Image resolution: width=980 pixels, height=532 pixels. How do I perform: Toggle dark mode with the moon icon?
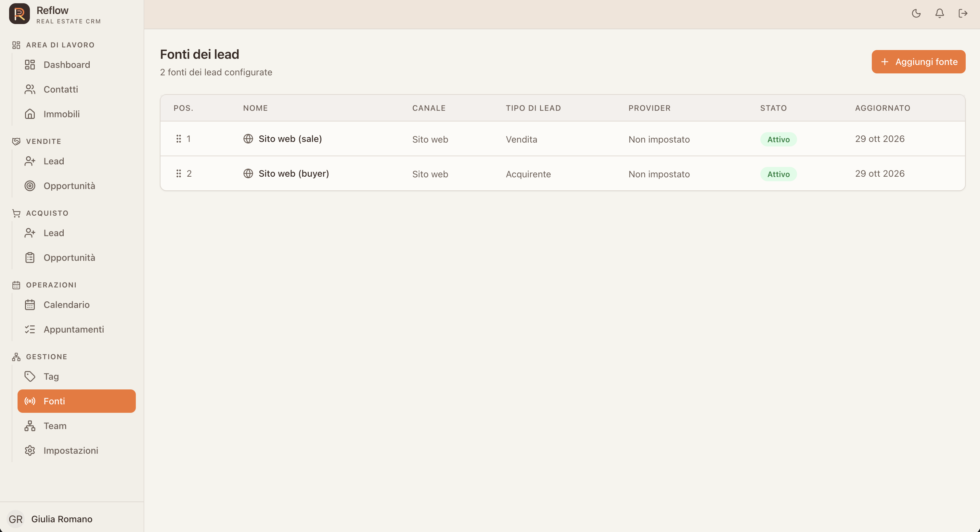(916, 14)
